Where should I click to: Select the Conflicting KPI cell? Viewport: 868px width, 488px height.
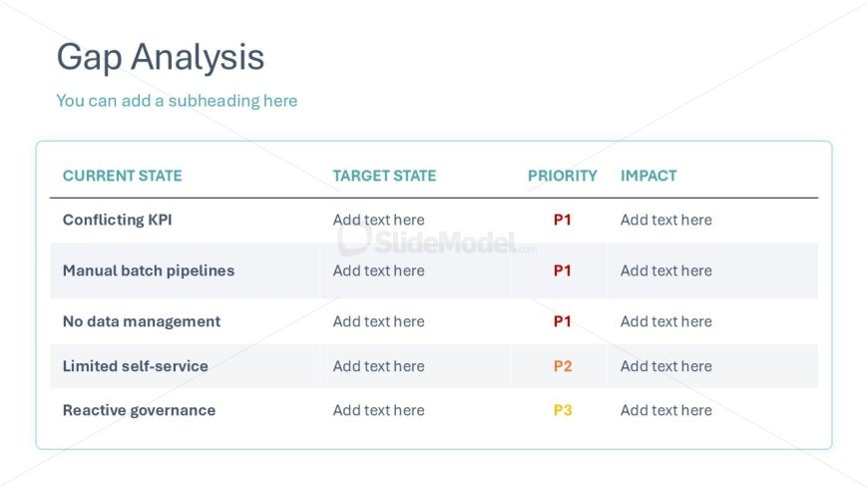118,220
